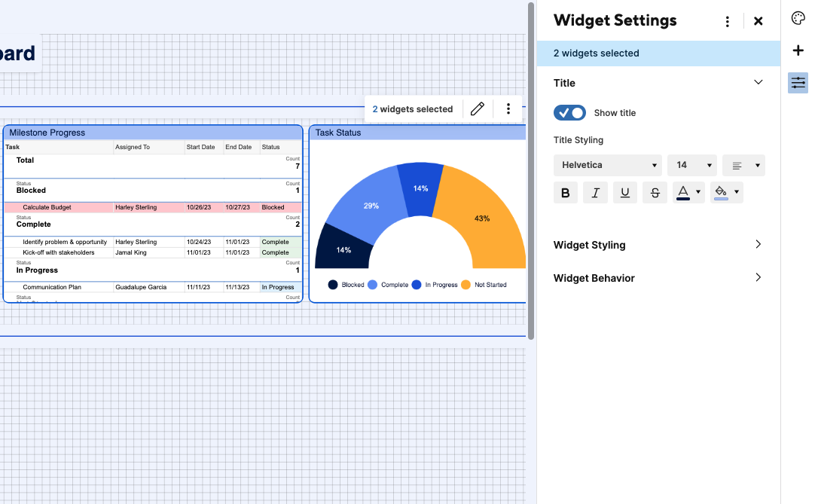
Task: Click the orange 43% chart segment
Action: [484, 218]
